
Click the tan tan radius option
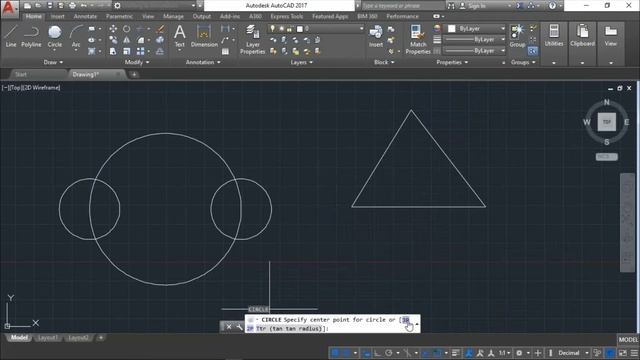pyautogui.click(x=289, y=329)
